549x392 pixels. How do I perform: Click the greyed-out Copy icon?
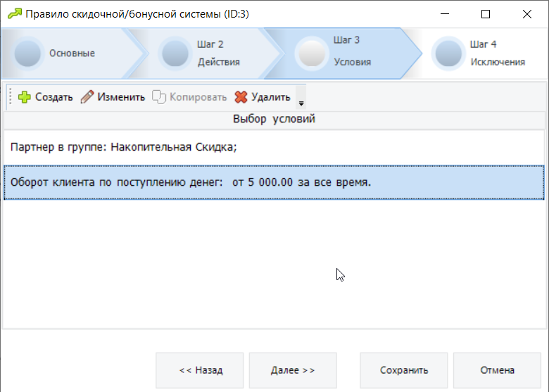(159, 97)
